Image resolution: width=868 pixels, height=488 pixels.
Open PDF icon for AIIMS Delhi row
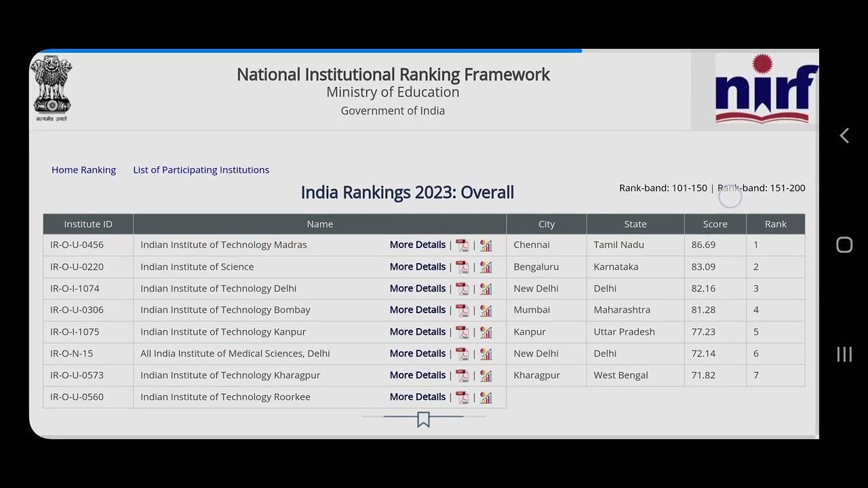point(462,354)
